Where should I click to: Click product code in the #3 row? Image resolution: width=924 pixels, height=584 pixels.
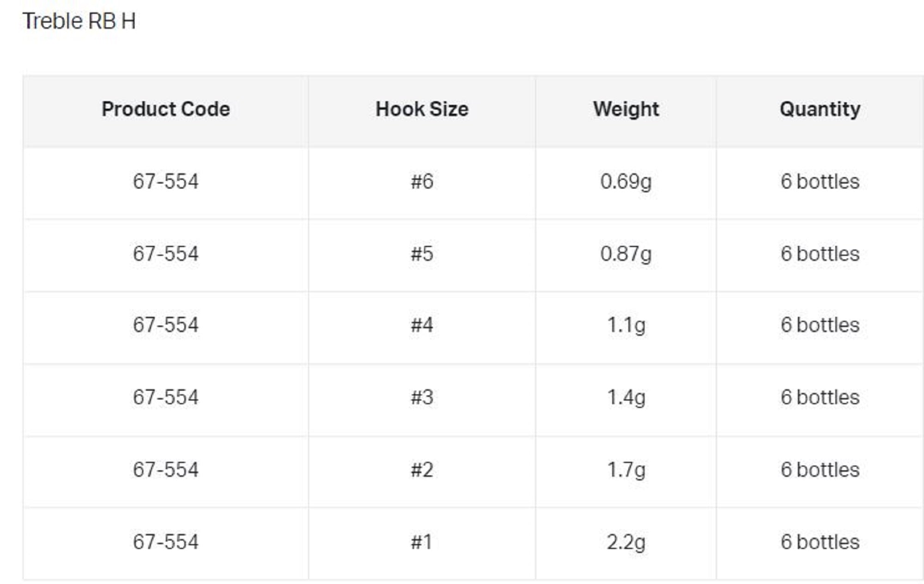165,397
